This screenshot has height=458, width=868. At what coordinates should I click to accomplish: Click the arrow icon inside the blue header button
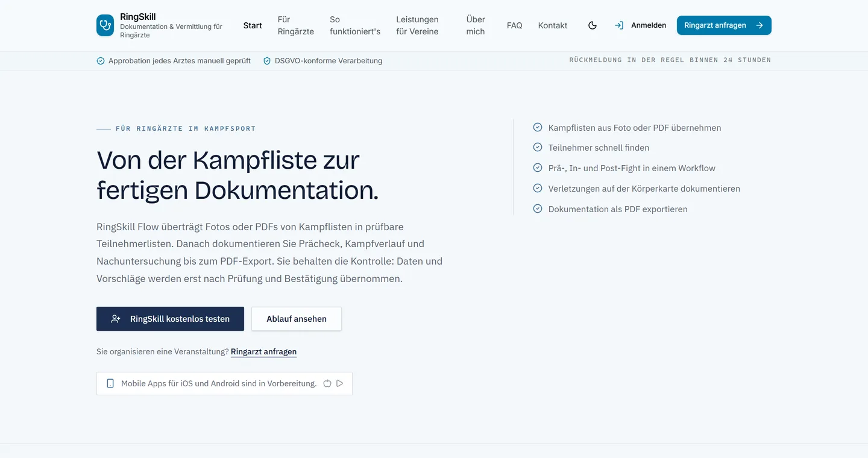(759, 25)
